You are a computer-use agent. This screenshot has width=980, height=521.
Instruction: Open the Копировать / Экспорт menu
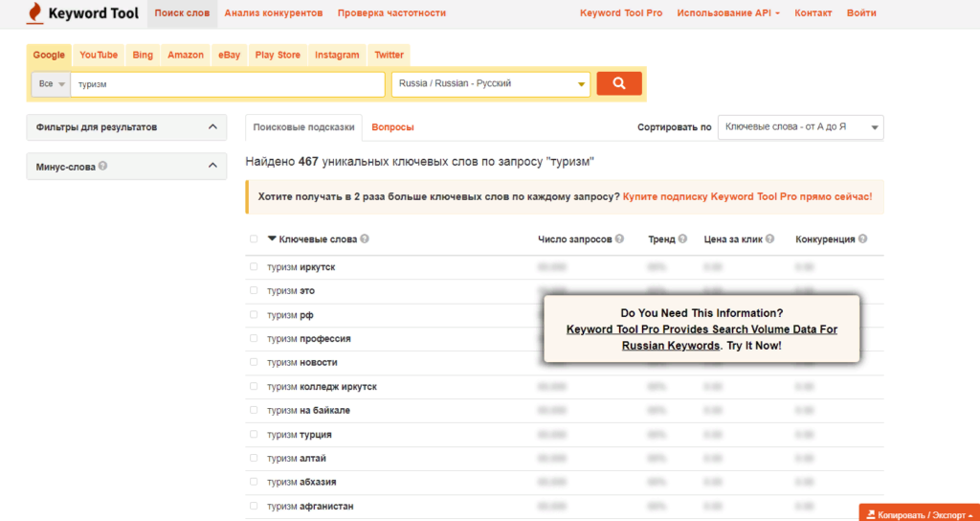pos(920,514)
